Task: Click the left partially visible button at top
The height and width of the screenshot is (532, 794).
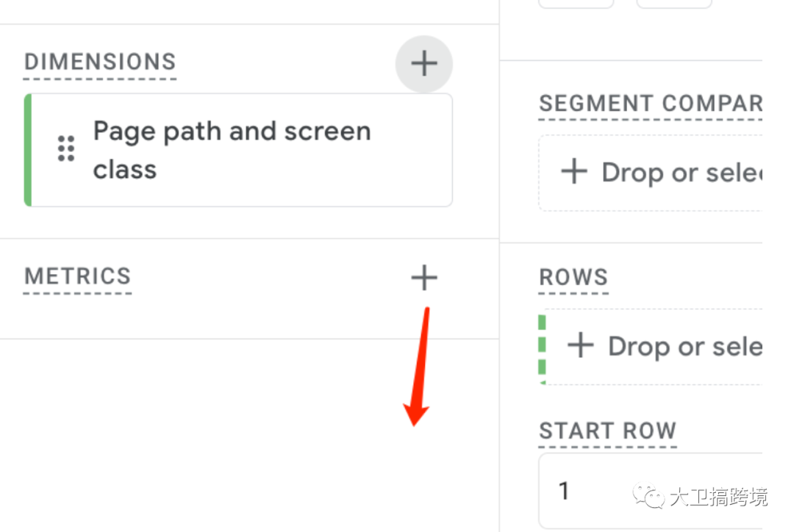Action: pos(576,4)
